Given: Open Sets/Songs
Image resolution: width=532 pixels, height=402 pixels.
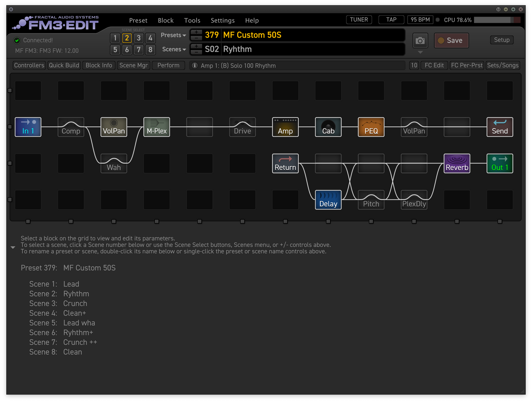Looking at the screenshot, I should click(503, 65).
